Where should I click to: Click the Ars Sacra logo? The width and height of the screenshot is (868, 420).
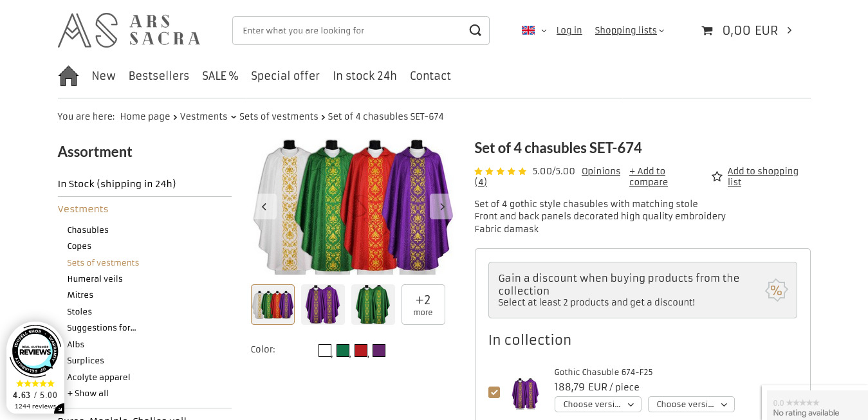[129, 30]
